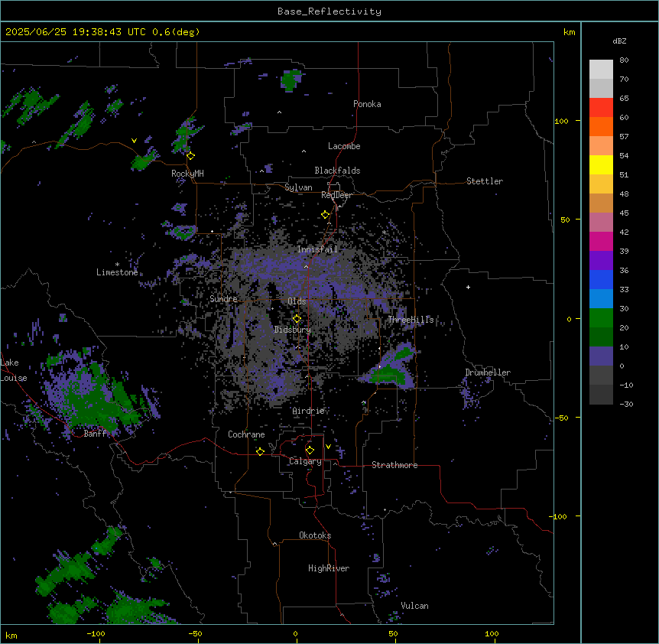Click the RockyMH label

click(x=187, y=174)
